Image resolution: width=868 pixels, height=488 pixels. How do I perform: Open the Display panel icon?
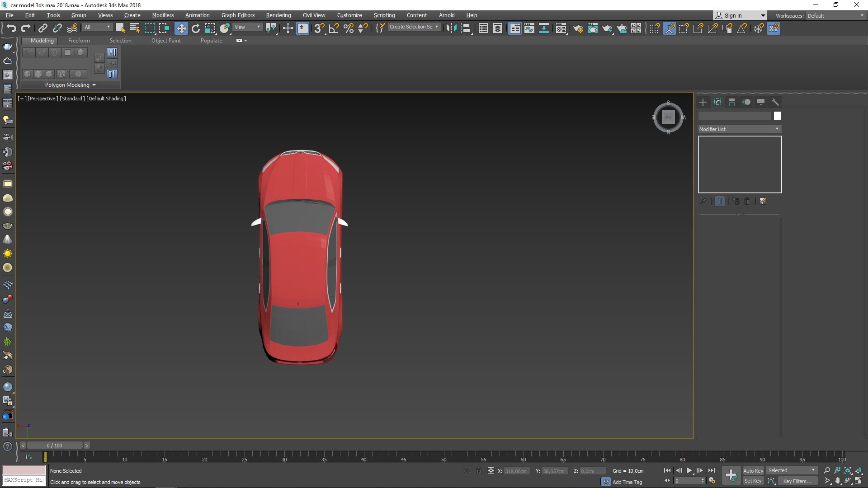[x=761, y=102]
